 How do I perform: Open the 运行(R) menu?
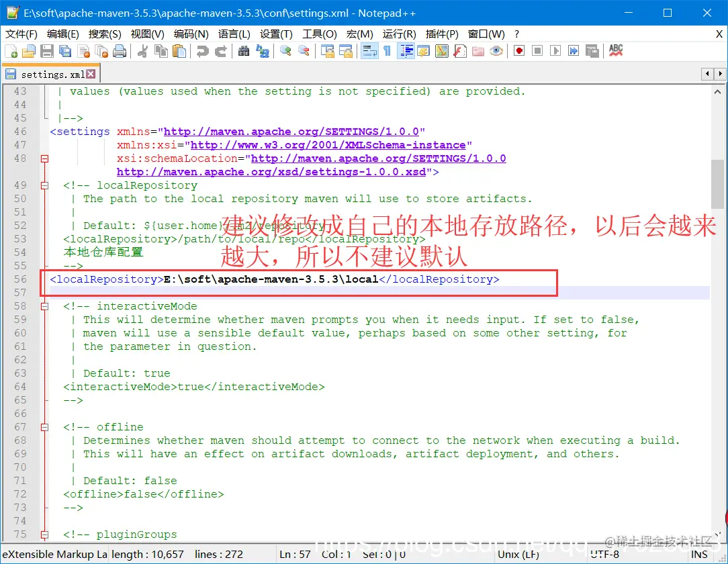click(400, 34)
